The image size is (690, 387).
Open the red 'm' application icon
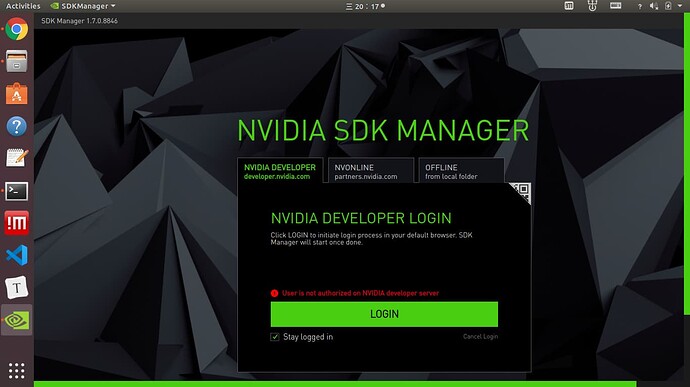pos(17,223)
